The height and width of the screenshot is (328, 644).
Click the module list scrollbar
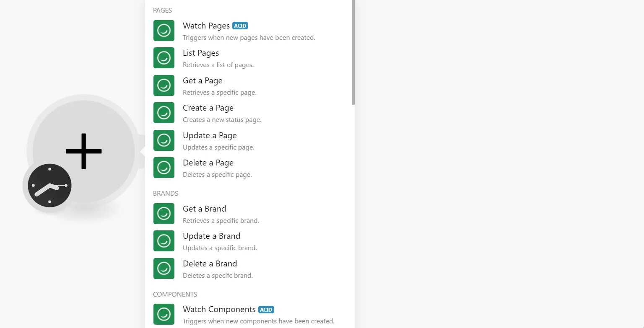click(353, 52)
